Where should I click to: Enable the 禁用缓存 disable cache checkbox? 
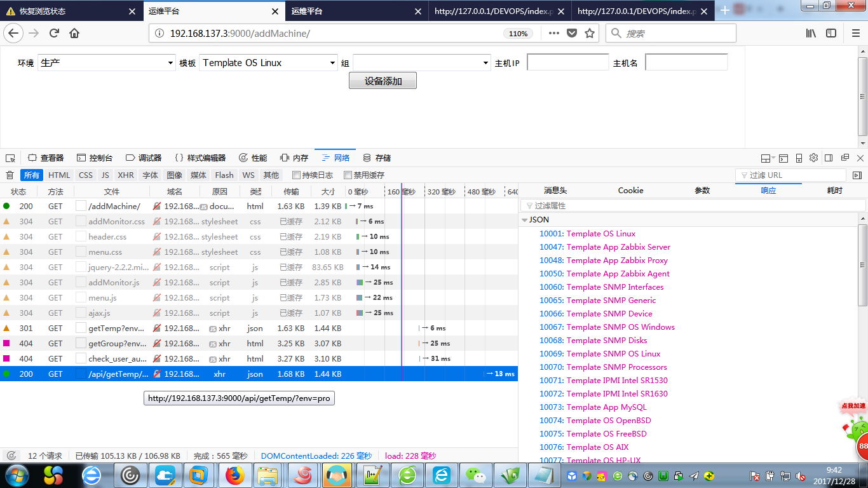coord(348,175)
